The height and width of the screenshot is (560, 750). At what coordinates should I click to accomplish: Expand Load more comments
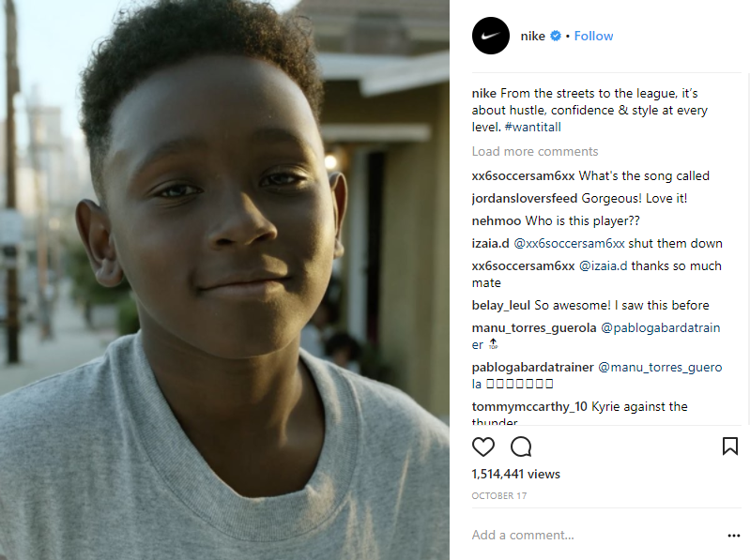[x=534, y=151]
